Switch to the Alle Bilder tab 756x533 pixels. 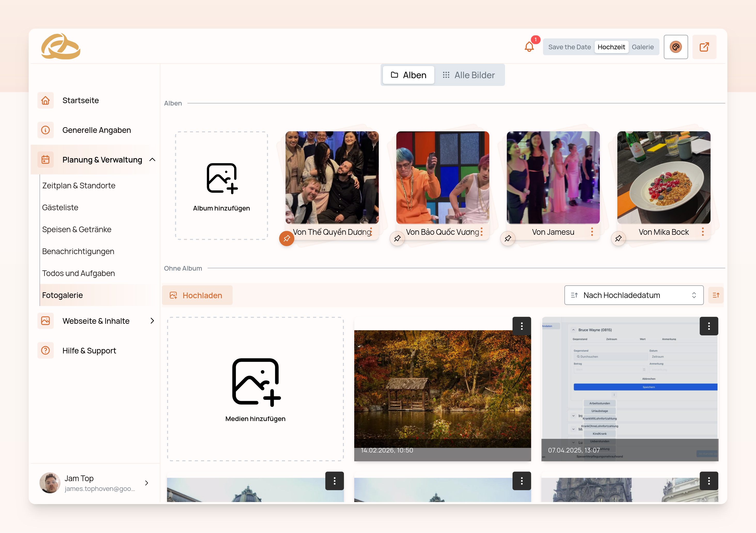click(469, 75)
